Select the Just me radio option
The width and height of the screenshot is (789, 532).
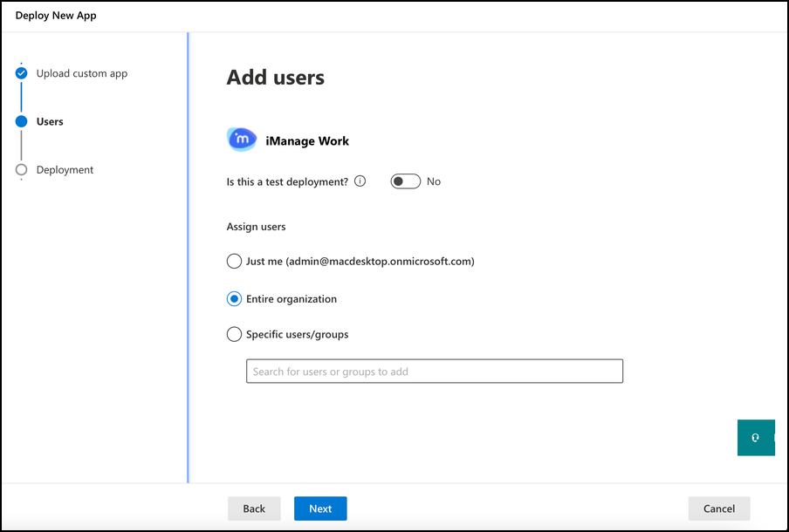click(x=234, y=261)
